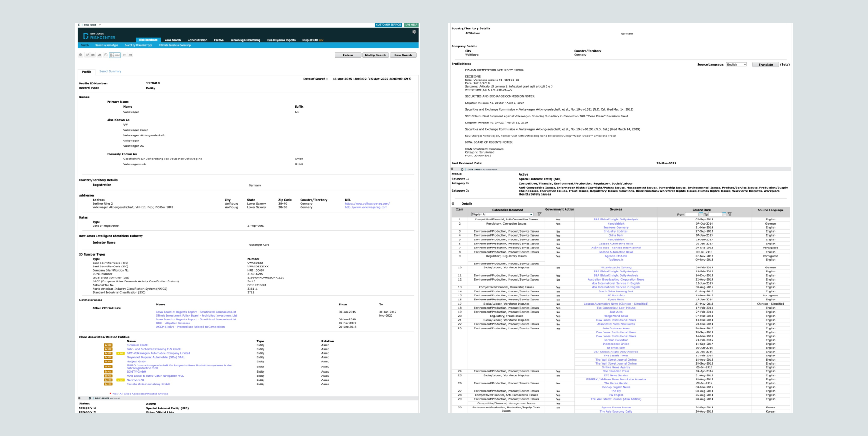868x436 pixels.
Task: Open the PurpleTRAC tab
Action: [313, 40]
